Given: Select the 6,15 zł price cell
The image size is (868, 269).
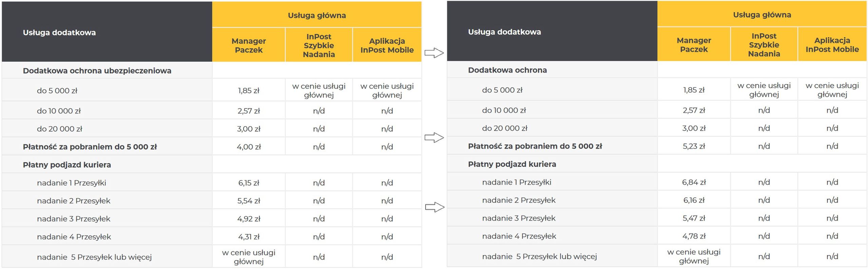Looking at the screenshot, I should [x=249, y=183].
